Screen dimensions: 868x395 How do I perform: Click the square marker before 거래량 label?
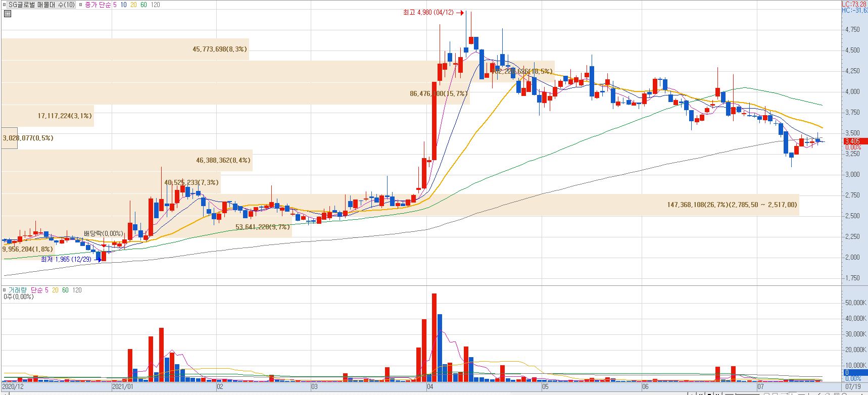[x=4, y=290]
